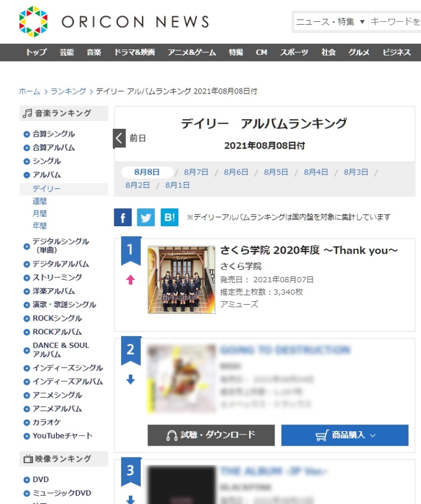421x504 pixels.
Task: Expand the 商品購入 purchase options button
Action: click(345, 435)
